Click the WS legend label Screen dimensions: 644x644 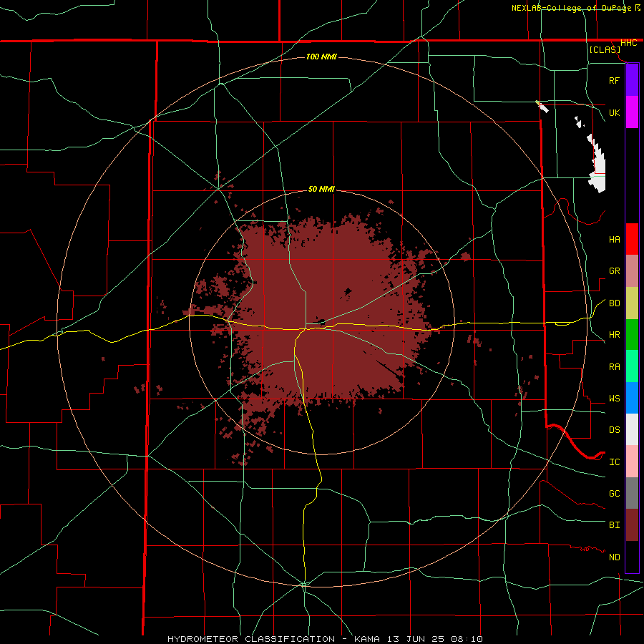coord(614,398)
